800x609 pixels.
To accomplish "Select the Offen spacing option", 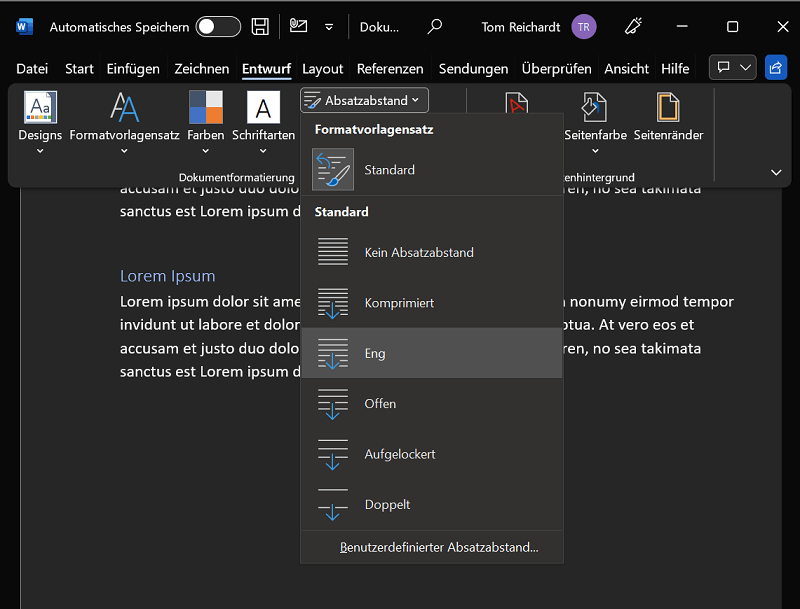I will 432,403.
